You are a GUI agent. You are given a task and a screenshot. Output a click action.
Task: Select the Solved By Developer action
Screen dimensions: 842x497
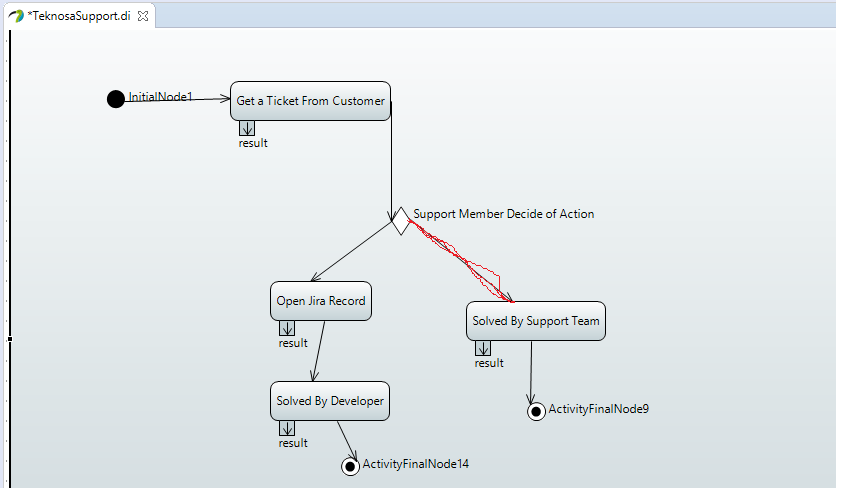pyautogui.click(x=330, y=401)
